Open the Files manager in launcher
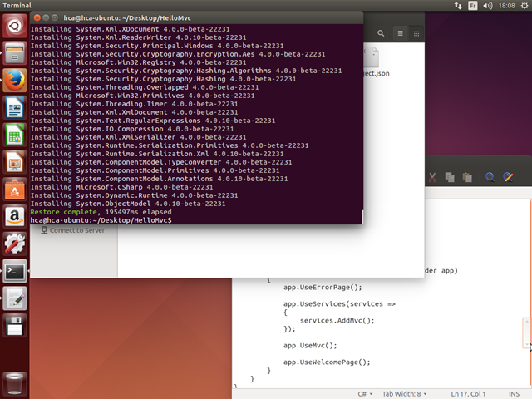Viewport: 532px width, 399px height. (15, 53)
